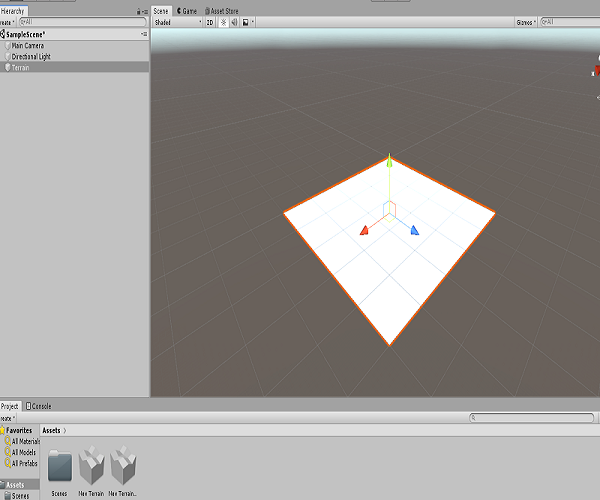Select the Hierarchy tab
The image size is (600, 500).
(13, 11)
